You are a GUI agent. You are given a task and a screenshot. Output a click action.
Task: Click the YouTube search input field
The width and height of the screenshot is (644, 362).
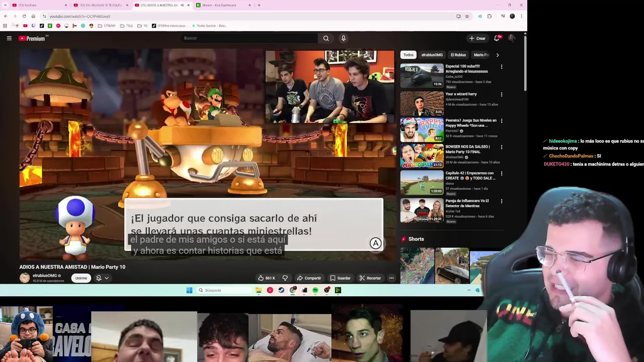pos(249,38)
